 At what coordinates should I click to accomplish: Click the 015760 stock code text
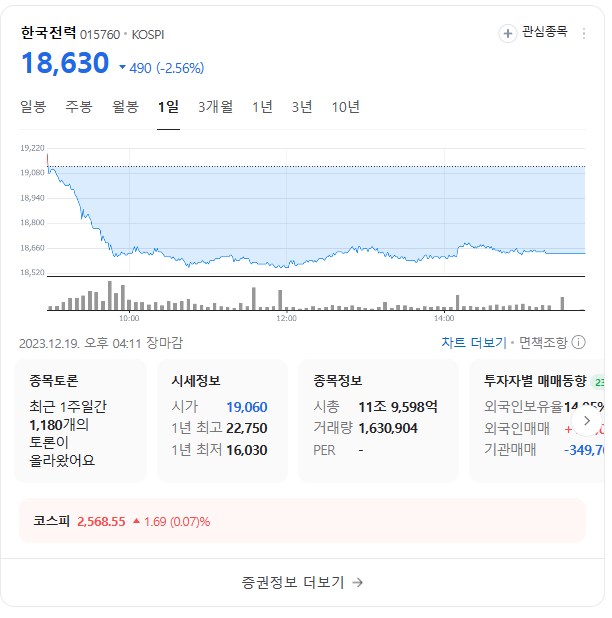pos(100,35)
